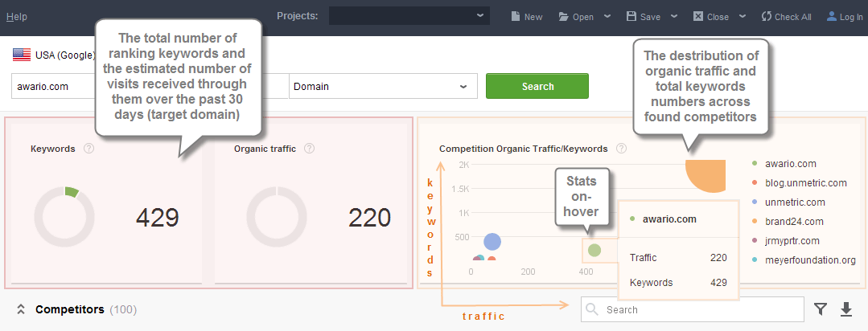Select awario.com legend color dot
The height and width of the screenshot is (331, 868).
[755, 164]
